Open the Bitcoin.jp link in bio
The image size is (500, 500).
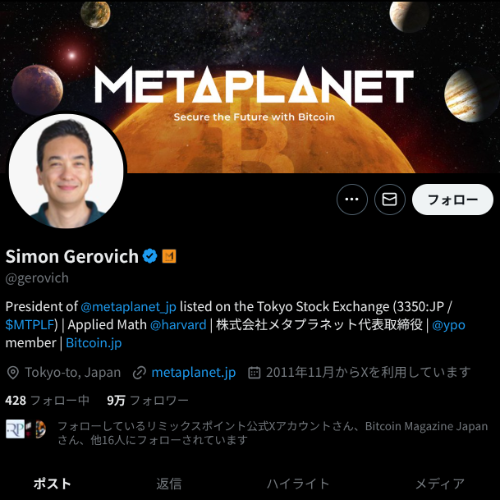pos(94,343)
